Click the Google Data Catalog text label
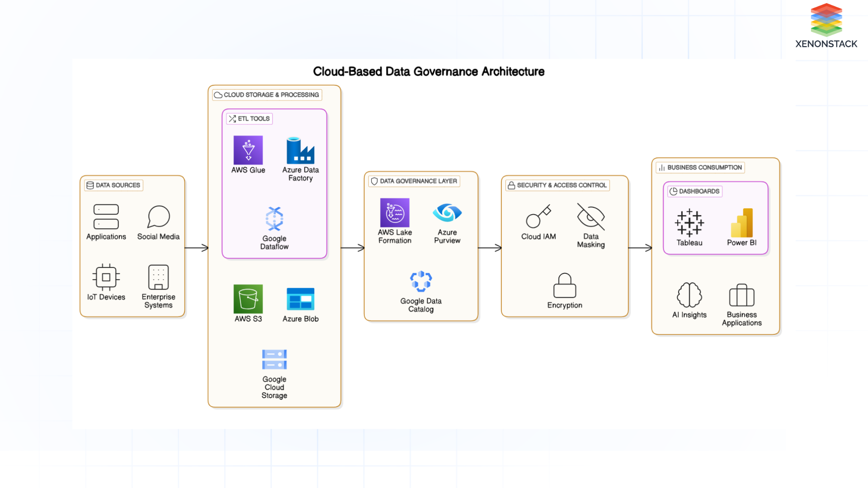The image size is (868, 488). coord(421,305)
